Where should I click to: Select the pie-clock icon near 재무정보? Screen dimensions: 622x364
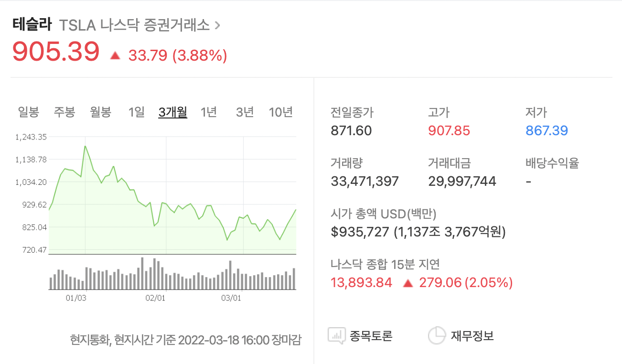pos(437,335)
